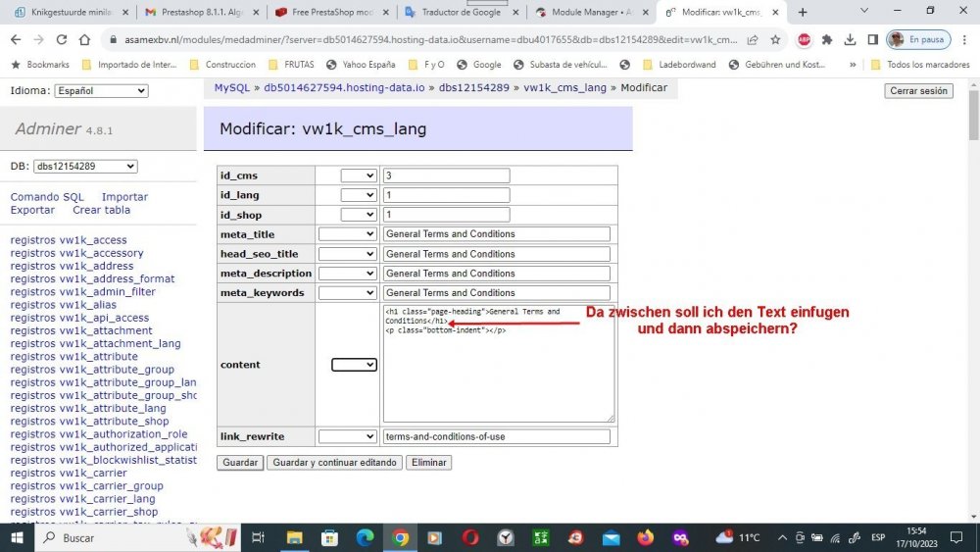Bookmark this page with star icon
This screenshot has width=980, height=552.
click(775, 39)
